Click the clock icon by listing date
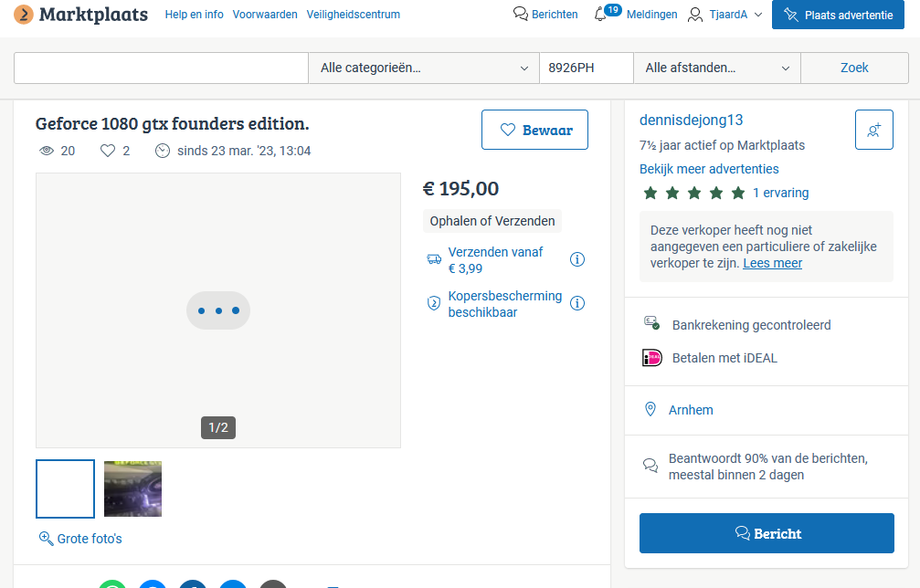The height and width of the screenshot is (588, 920). [163, 151]
